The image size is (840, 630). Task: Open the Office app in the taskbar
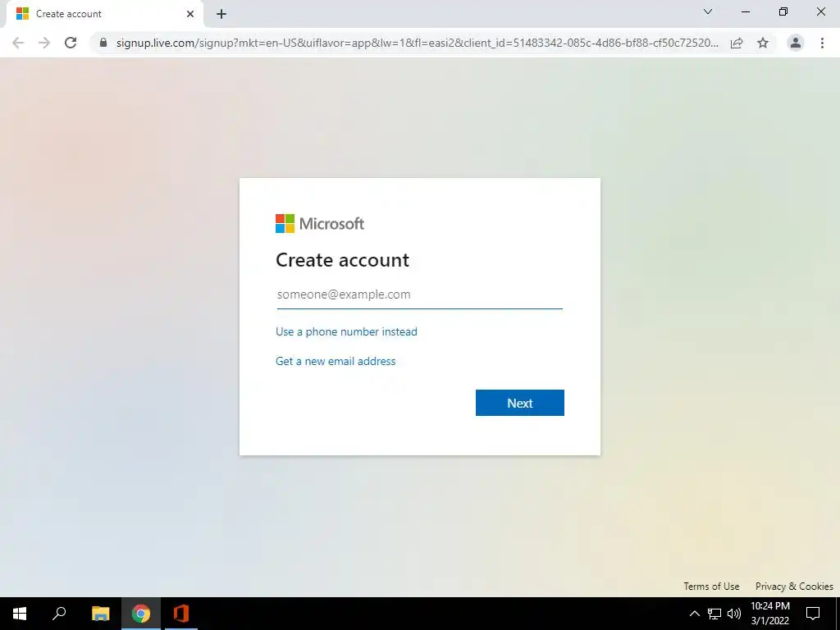(181, 614)
